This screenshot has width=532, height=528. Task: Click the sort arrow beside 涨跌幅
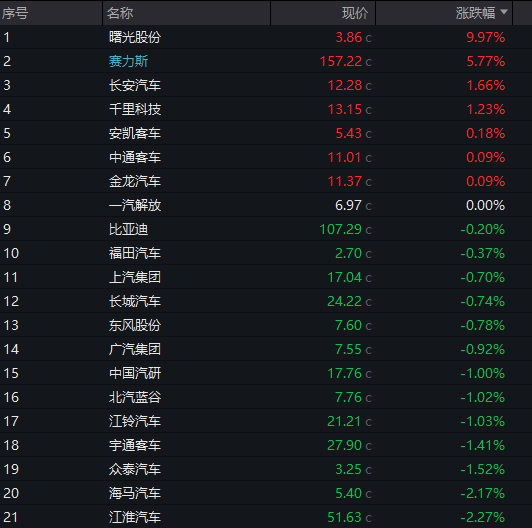[504, 12]
